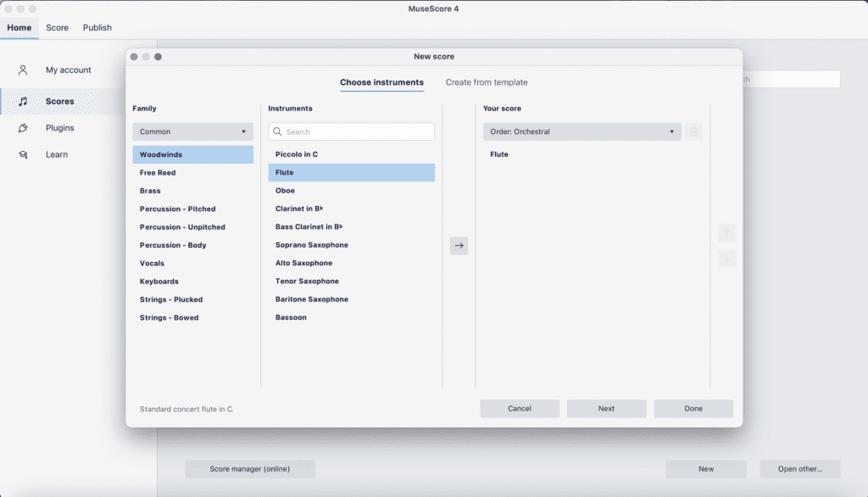Click the Next button
The image size is (868, 497).
pos(607,409)
